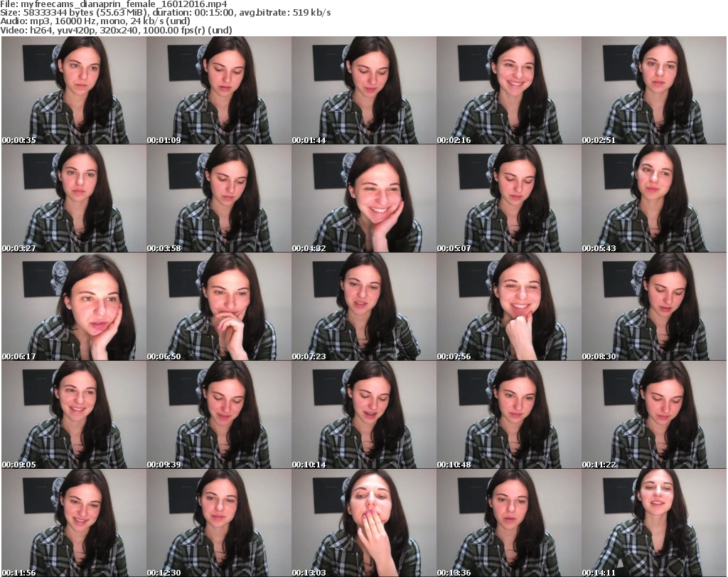Click the Audio mp3 info line

pyautogui.click(x=95, y=21)
